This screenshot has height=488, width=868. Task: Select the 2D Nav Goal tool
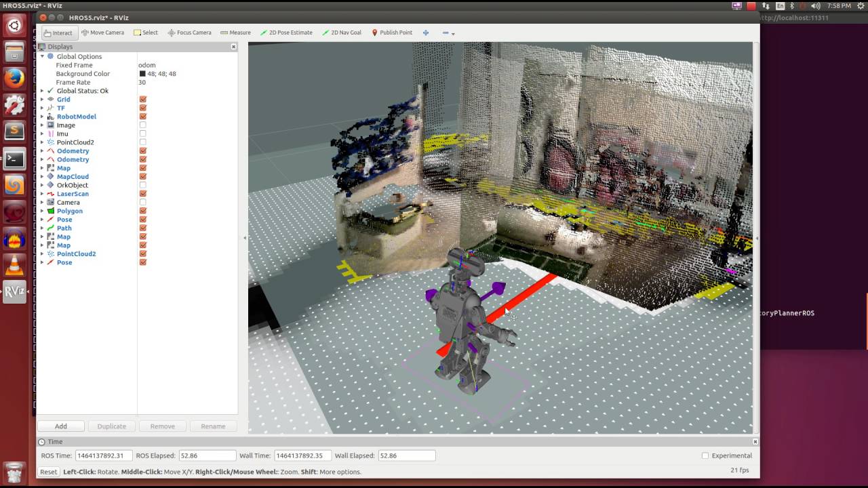[x=342, y=33]
